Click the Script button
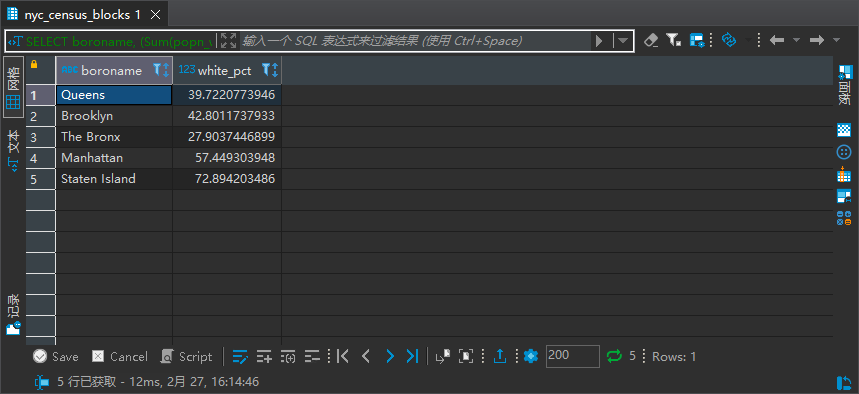Viewport: 859px width, 394px height. 186,357
